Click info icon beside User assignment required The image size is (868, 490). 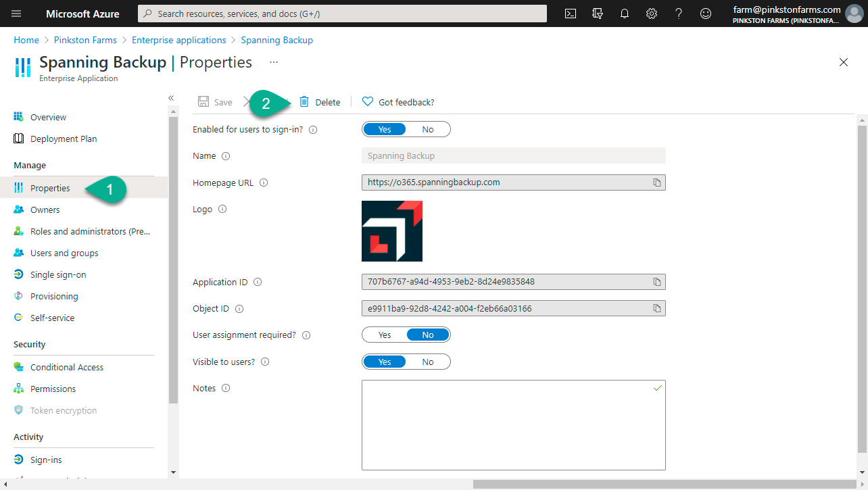pos(306,335)
